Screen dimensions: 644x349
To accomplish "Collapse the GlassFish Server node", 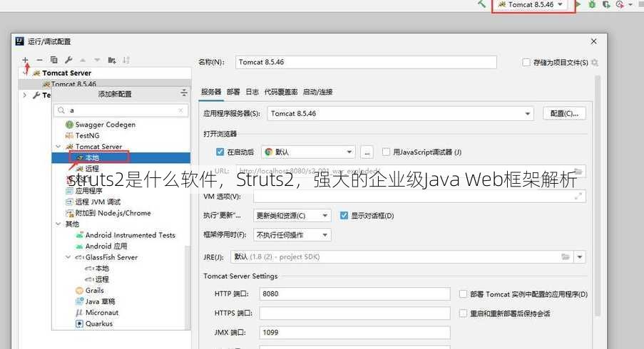I will click(x=68, y=257).
